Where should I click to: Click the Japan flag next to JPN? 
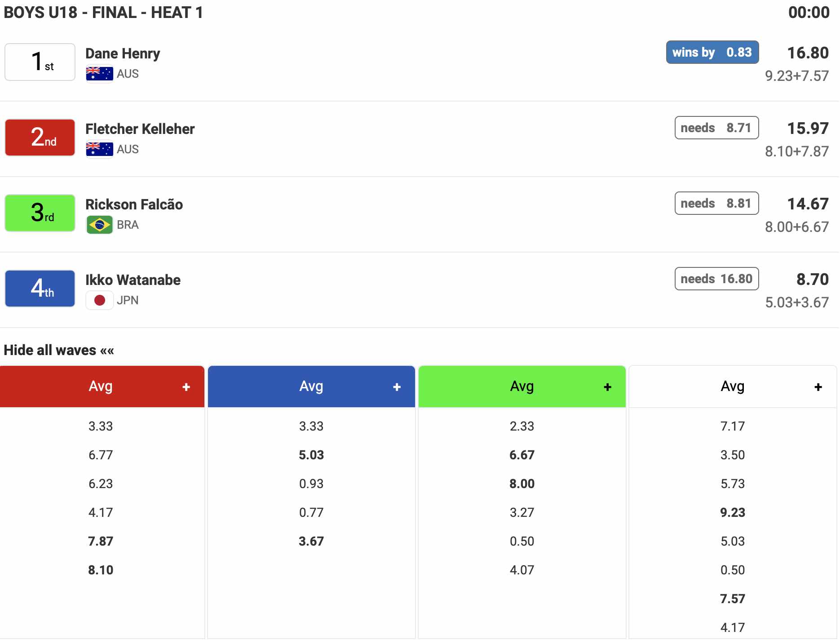[x=99, y=300]
